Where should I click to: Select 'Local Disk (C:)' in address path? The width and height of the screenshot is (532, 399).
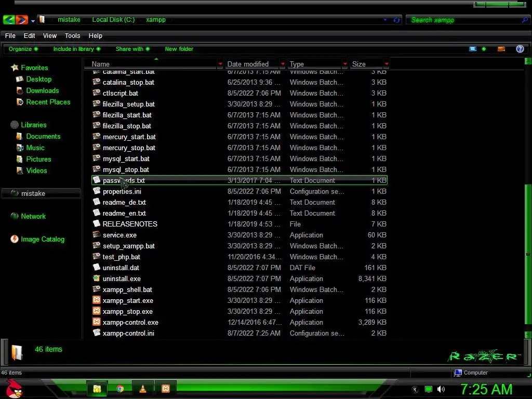113,20
